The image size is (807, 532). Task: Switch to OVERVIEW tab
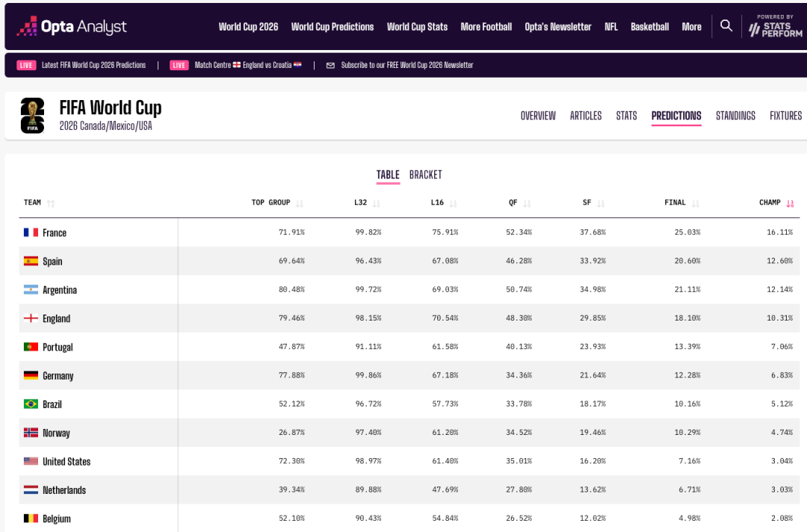[x=538, y=116]
